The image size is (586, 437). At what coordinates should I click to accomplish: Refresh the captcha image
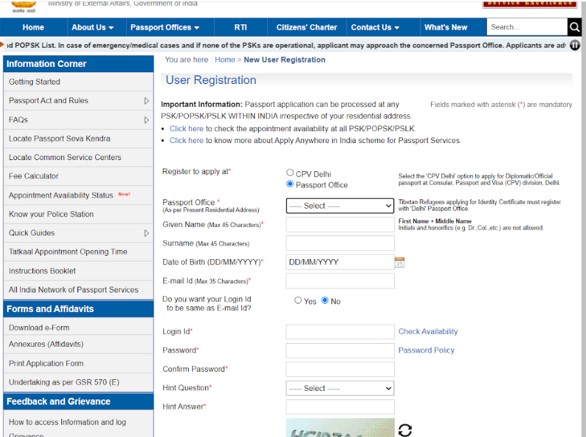point(405,430)
